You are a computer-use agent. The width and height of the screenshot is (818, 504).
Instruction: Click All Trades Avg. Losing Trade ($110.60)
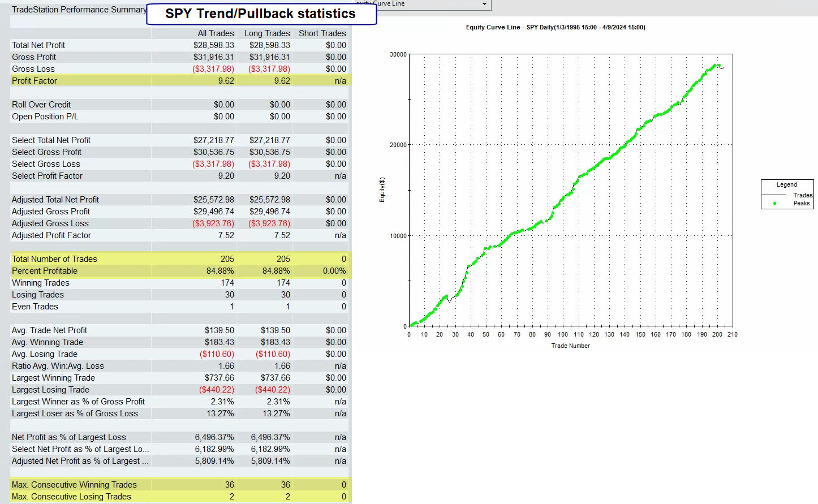click(x=217, y=354)
